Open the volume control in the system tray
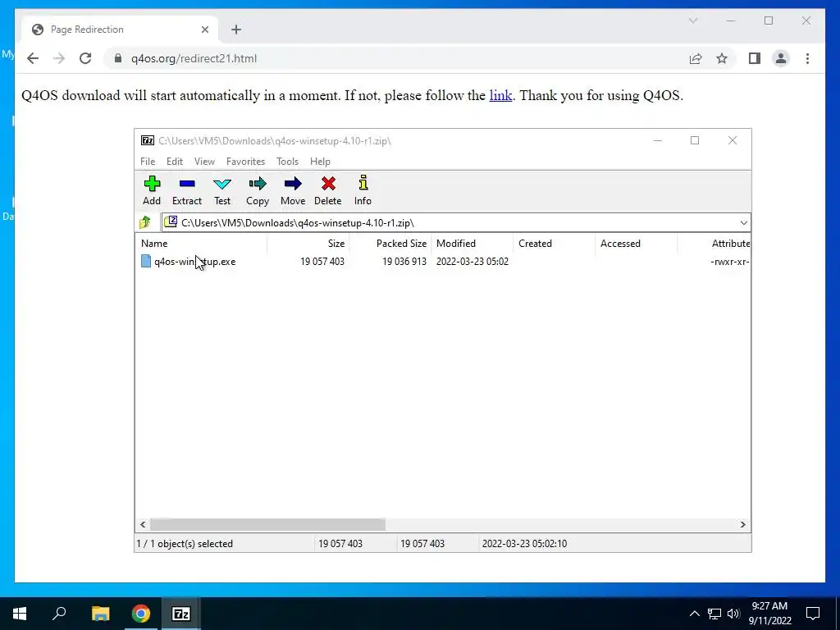This screenshot has width=840, height=630. tap(733, 614)
